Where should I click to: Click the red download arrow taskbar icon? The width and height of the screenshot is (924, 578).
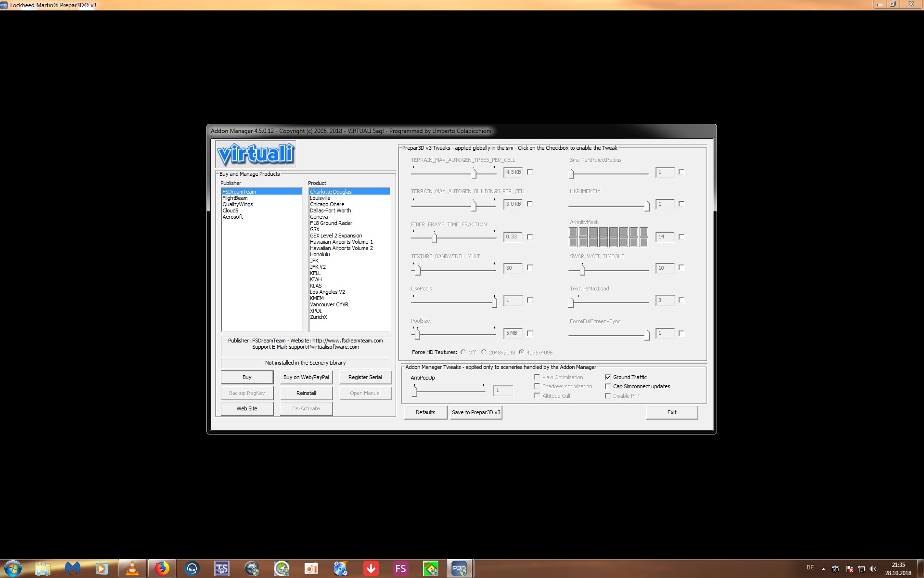point(371,569)
